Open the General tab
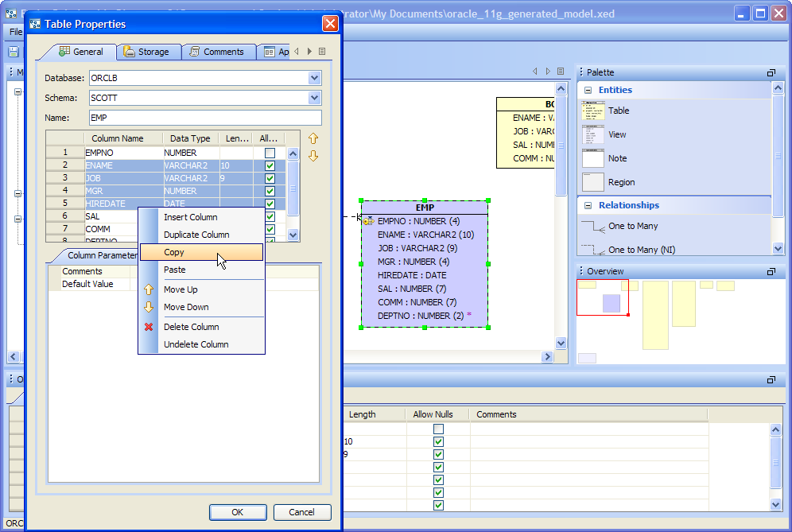Viewport: 792px width, 532px height. coord(81,52)
